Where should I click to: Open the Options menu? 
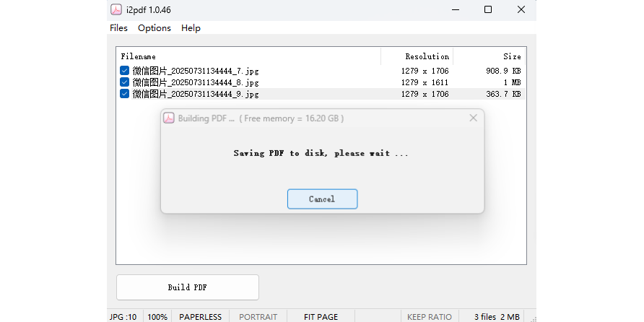[x=155, y=28]
